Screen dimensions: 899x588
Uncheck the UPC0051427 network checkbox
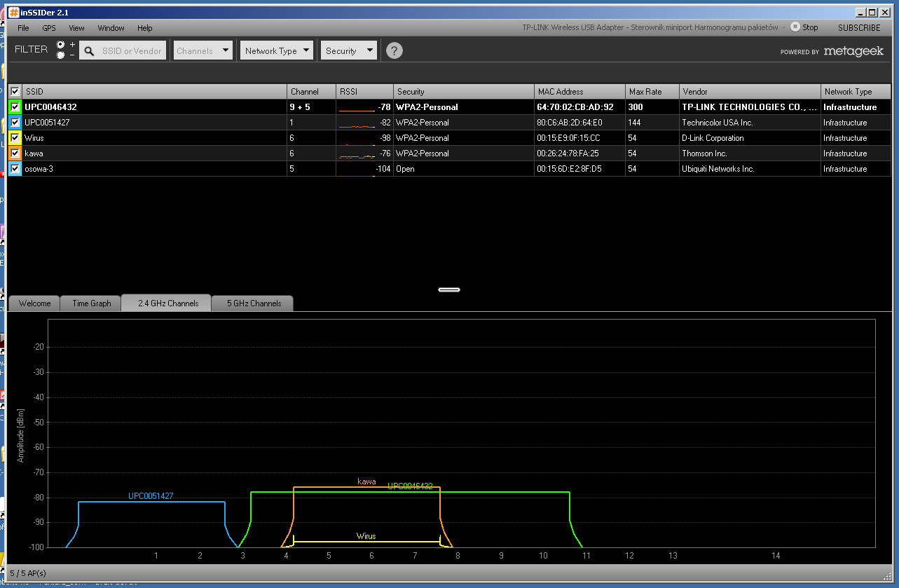[x=15, y=122]
